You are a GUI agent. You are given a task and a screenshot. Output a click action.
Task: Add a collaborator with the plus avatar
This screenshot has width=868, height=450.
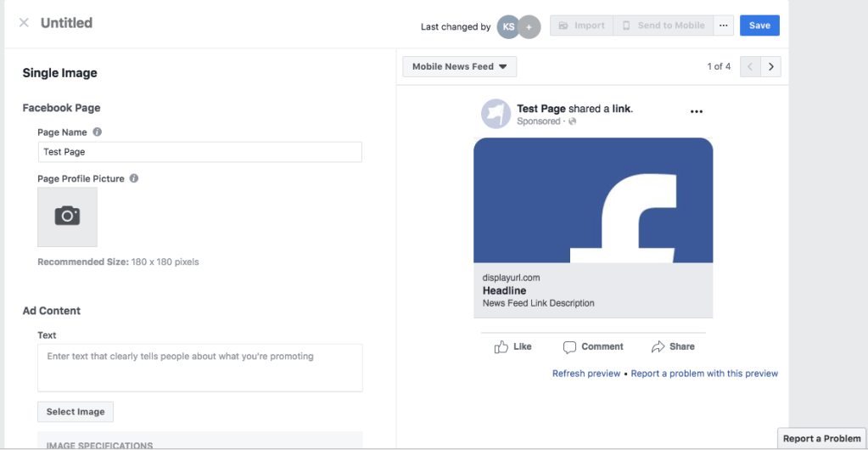pos(529,26)
